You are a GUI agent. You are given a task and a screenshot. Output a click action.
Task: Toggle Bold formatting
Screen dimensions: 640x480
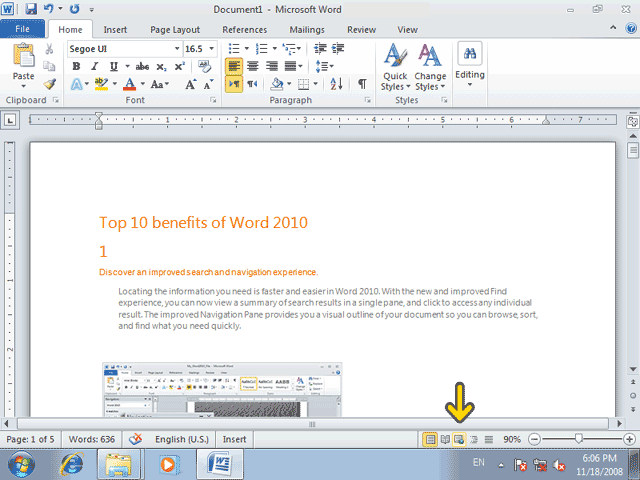(76, 67)
